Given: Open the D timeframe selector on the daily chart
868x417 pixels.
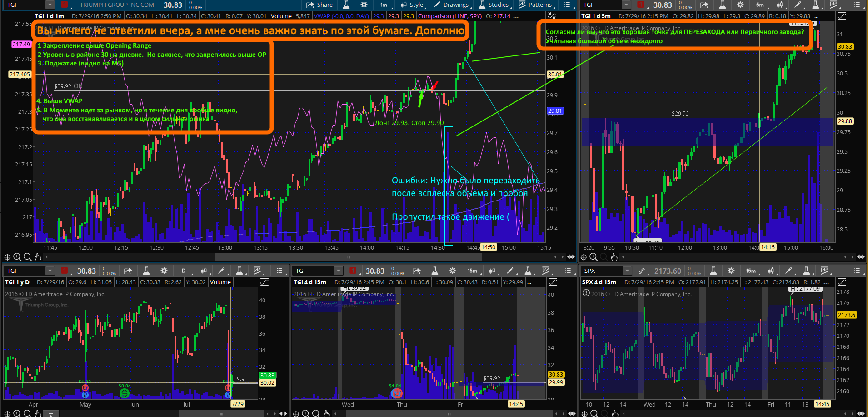Looking at the screenshot, I should [x=184, y=271].
